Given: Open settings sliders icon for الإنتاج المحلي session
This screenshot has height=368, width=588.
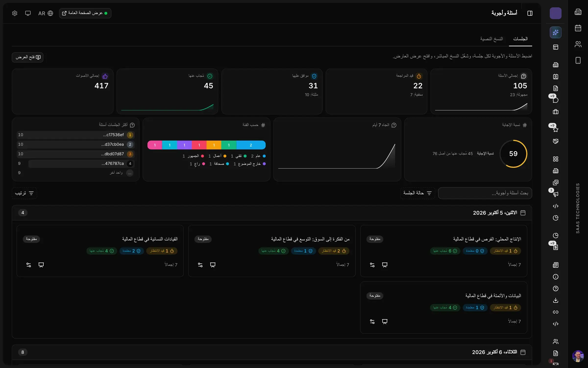Looking at the screenshot, I should pyautogui.click(x=372, y=265).
